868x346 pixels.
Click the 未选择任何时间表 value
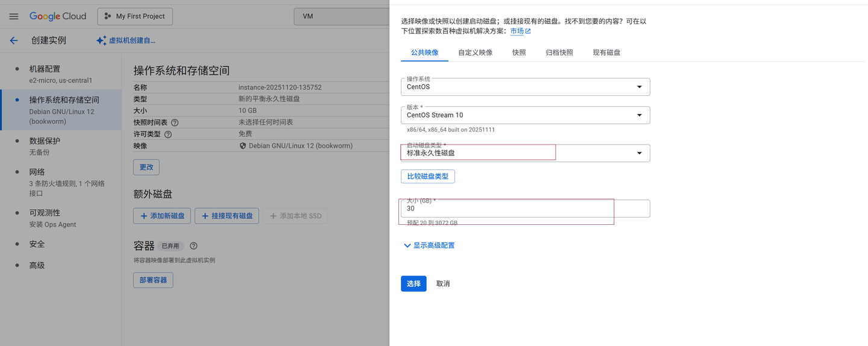tap(266, 122)
